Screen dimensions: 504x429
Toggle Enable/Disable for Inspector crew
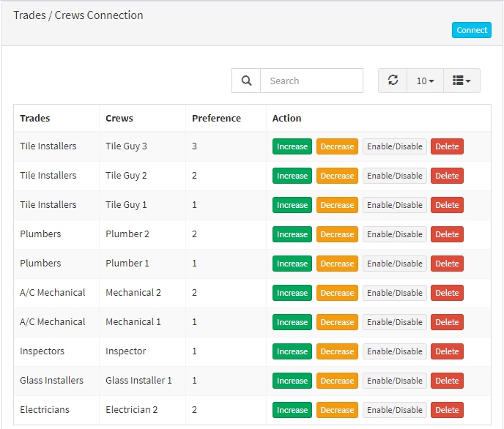395,351
